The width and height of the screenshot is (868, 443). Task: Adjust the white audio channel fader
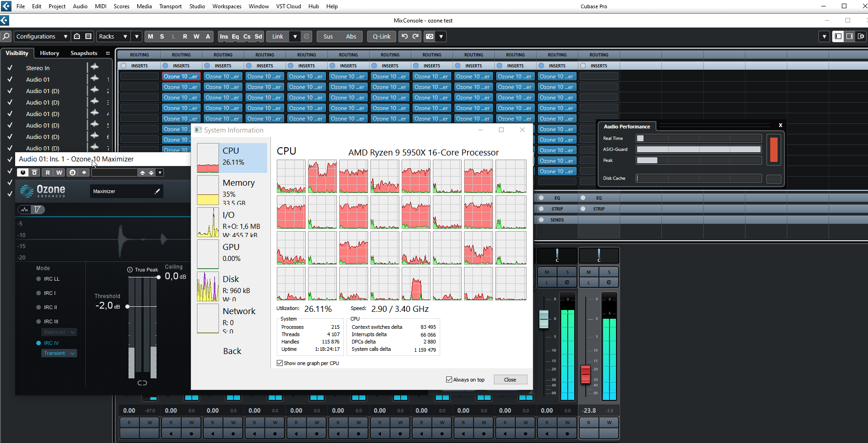543,319
